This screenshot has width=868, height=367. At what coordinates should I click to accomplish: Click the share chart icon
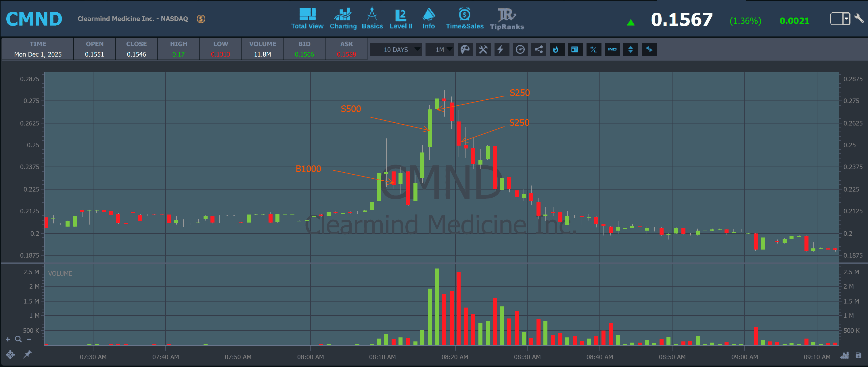(539, 49)
